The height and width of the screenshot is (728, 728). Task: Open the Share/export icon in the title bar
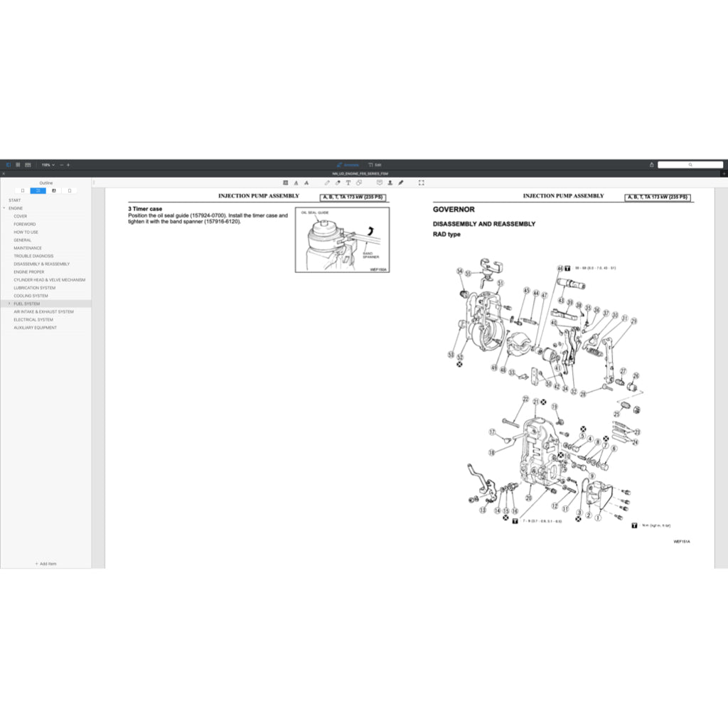pos(651,164)
